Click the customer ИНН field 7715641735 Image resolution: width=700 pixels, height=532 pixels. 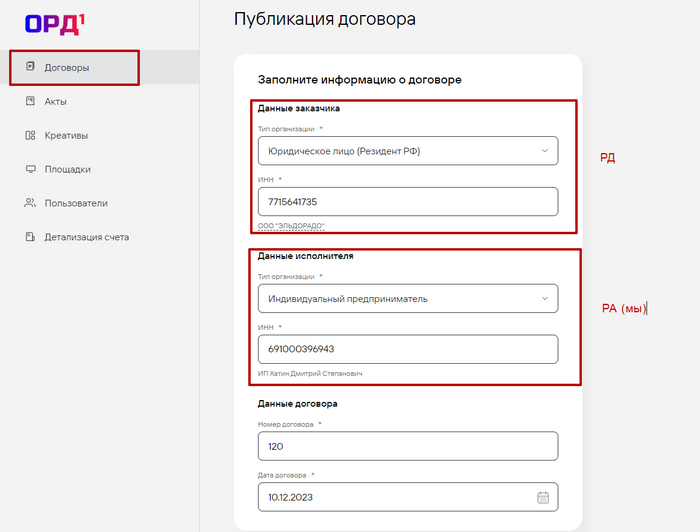tap(406, 202)
